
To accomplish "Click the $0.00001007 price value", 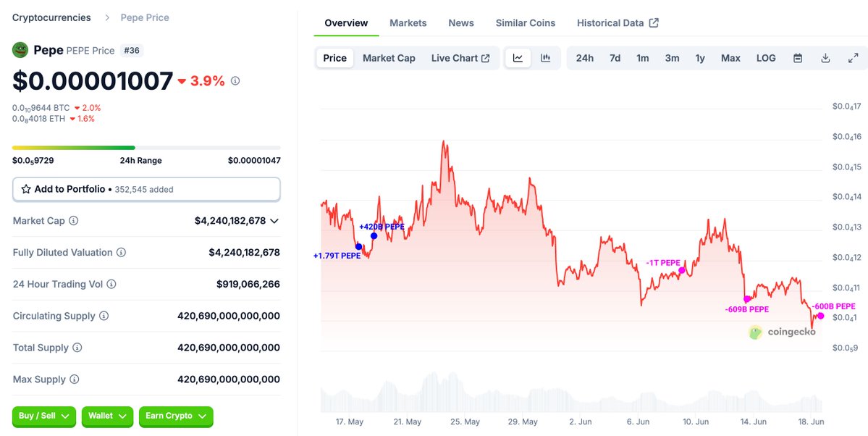I will (93, 81).
